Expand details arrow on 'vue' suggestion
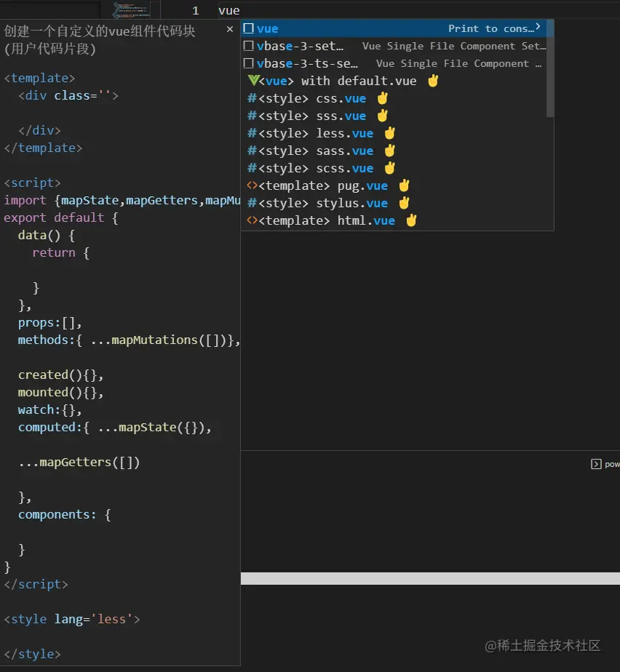Viewport: 620px width, 672px height. coord(538,27)
